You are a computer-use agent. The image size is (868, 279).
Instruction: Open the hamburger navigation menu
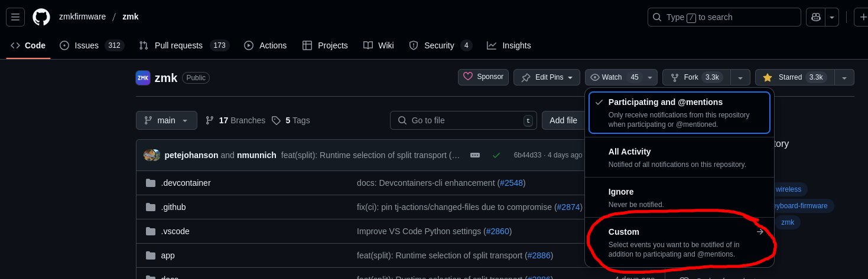tap(15, 17)
